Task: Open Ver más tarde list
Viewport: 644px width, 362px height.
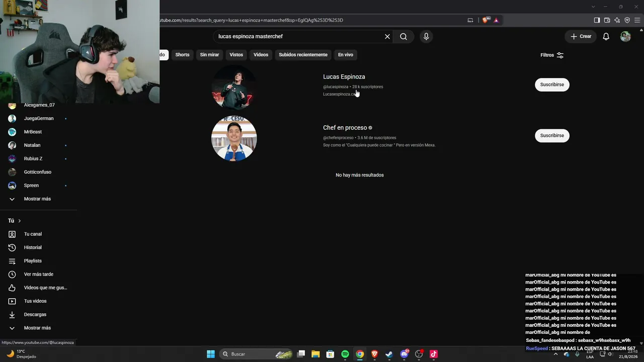Action: tap(38, 274)
